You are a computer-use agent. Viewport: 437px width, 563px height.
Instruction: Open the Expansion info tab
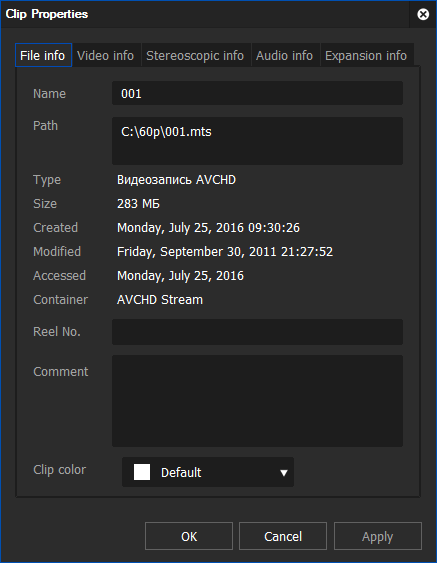click(366, 56)
